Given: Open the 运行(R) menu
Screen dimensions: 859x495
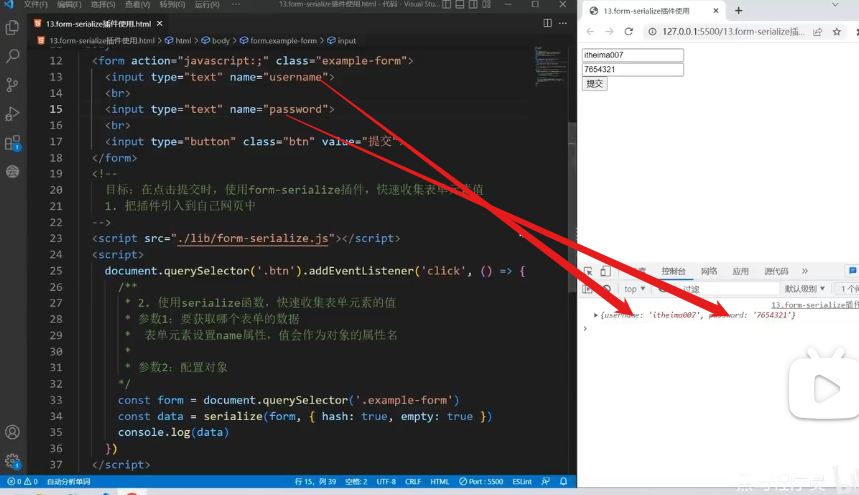Looking at the screenshot, I should coord(207,4).
